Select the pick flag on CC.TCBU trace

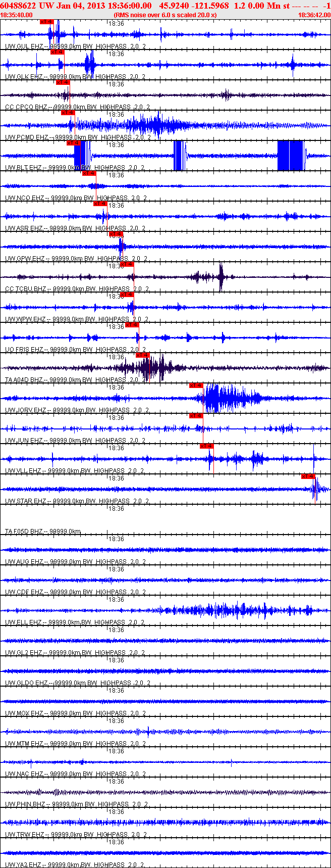127,264
